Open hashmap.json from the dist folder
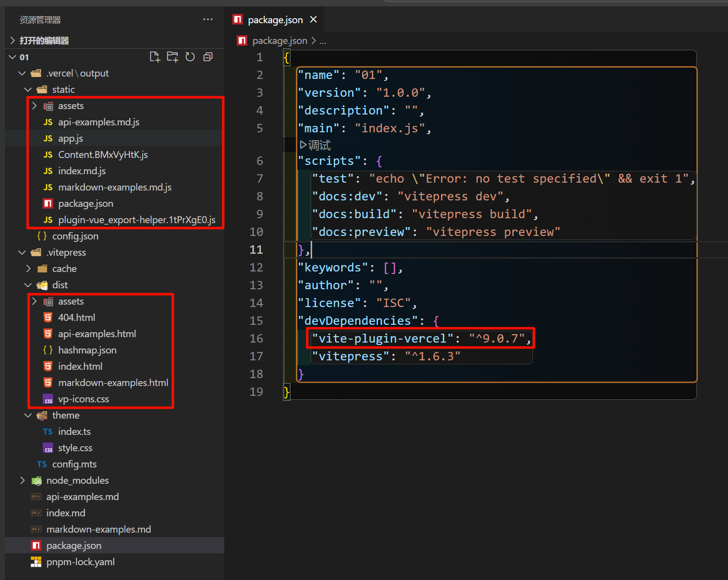The image size is (728, 580). tap(87, 350)
